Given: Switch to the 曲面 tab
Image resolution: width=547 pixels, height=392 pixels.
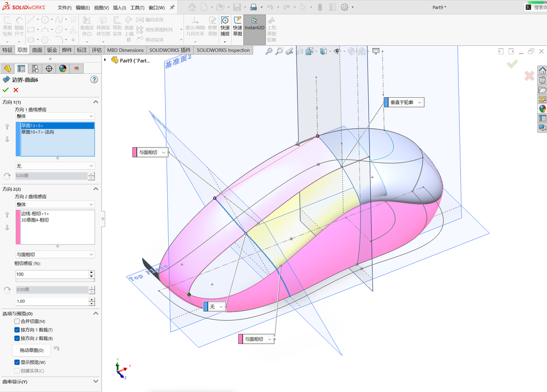Looking at the screenshot, I should 37,50.
